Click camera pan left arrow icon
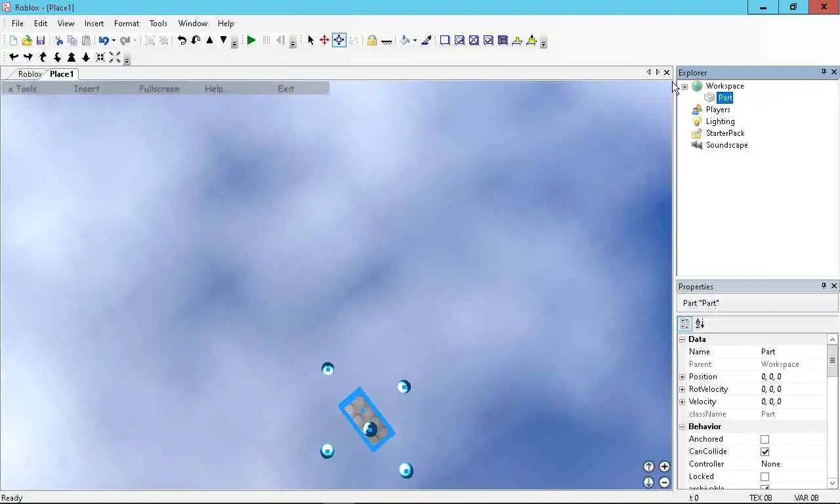The height and width of the screenshot is (504, 840). 14,58
